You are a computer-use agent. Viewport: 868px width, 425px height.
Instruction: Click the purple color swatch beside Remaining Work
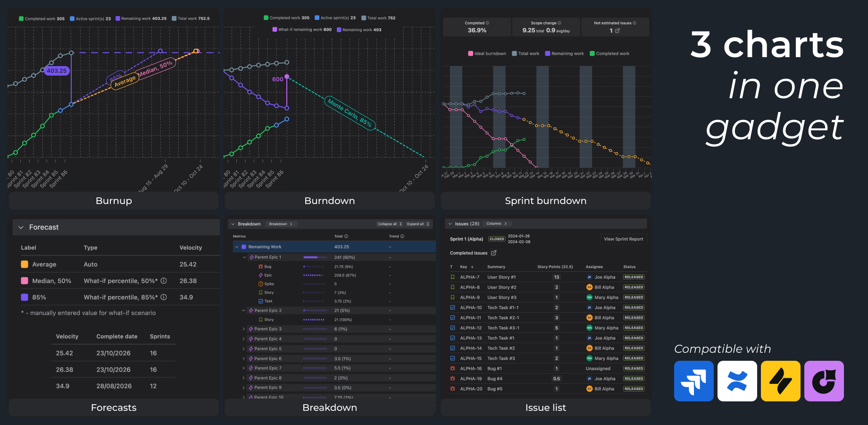[244, 246]
